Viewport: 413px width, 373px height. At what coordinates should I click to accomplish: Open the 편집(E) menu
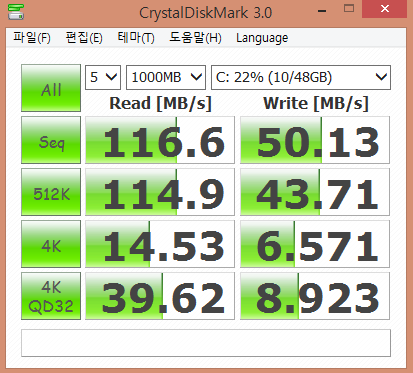84,37
